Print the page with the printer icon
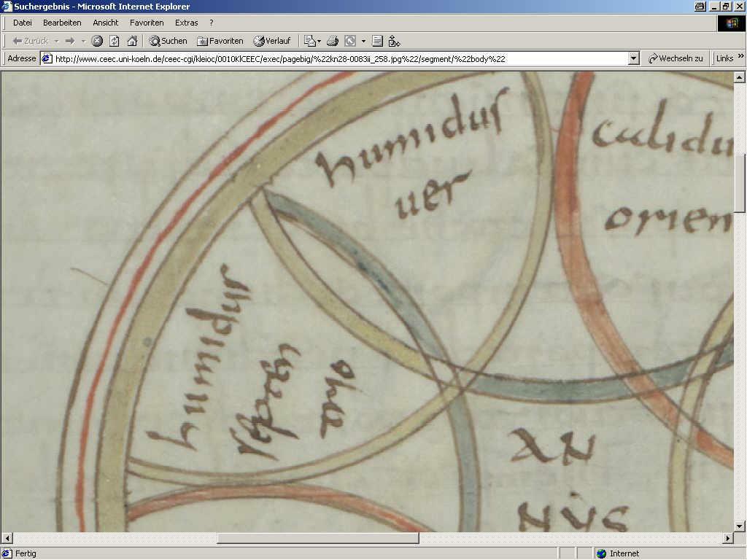 333,41
